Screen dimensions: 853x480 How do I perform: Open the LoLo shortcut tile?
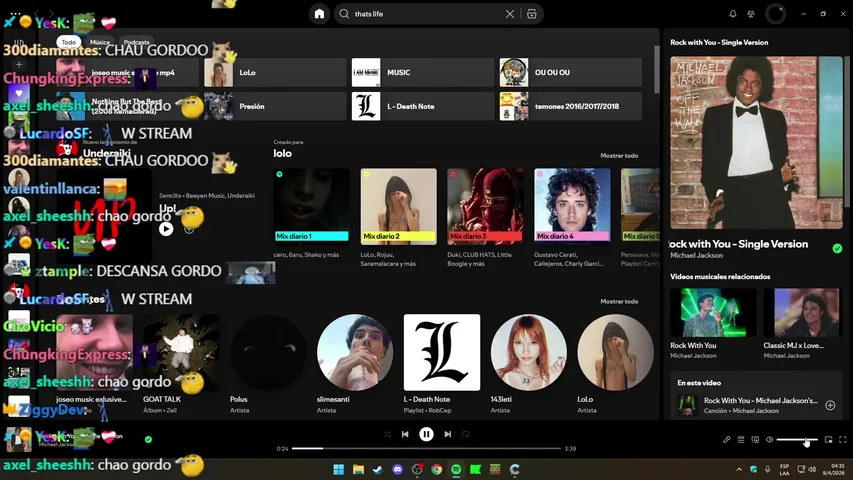tap(275, 72)
